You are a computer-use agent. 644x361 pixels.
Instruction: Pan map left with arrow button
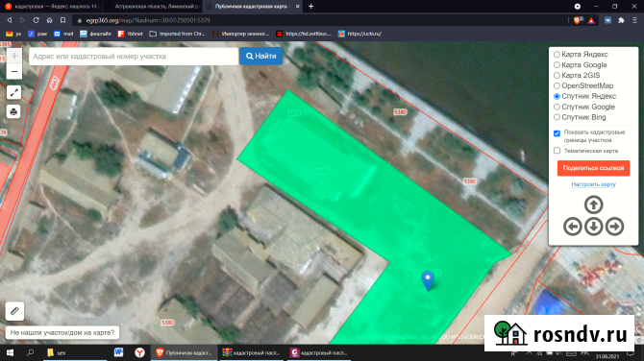(572, 226)
